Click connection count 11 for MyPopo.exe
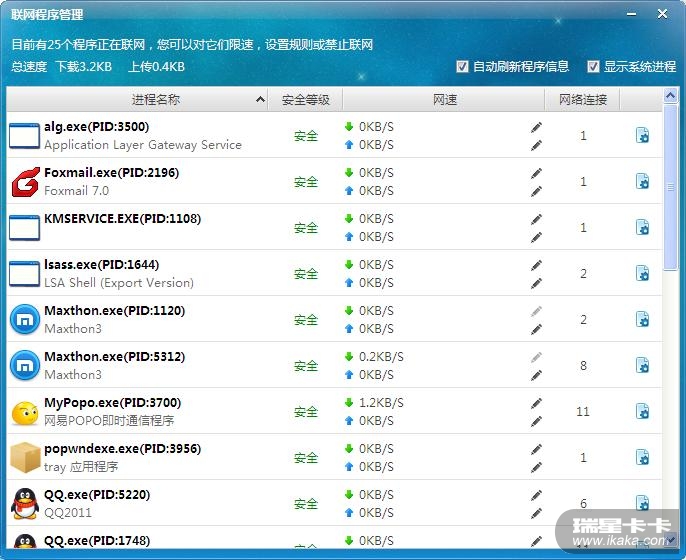Image resolution: width=686 pixels, height=560 pixels. tap(583, 412)
